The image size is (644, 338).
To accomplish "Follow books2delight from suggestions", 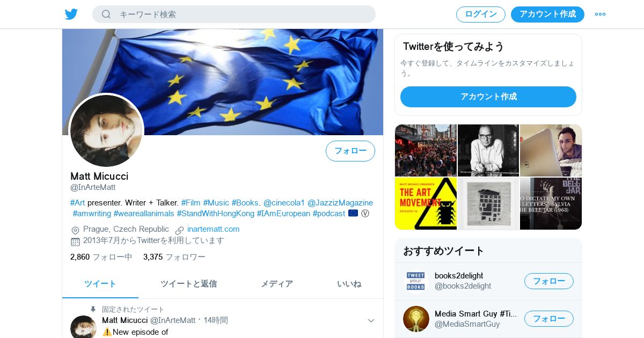I will [x=549, y=281].
